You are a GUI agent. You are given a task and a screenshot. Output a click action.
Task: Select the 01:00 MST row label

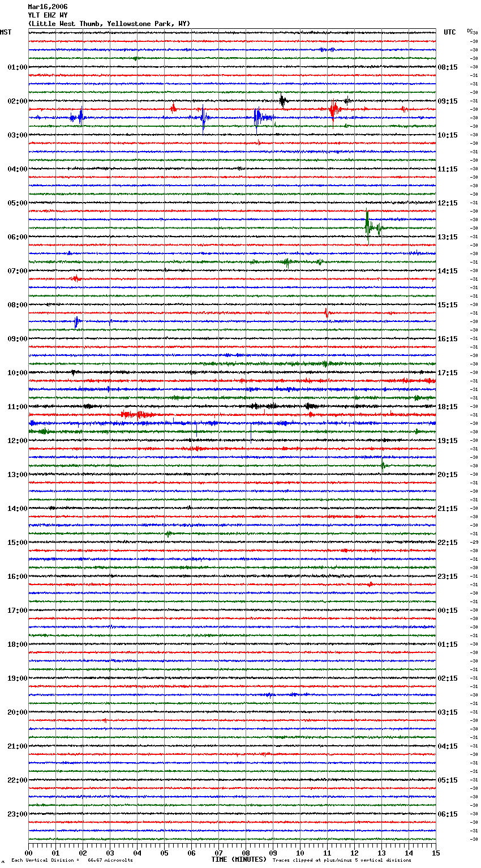click(x=17, y=67)
